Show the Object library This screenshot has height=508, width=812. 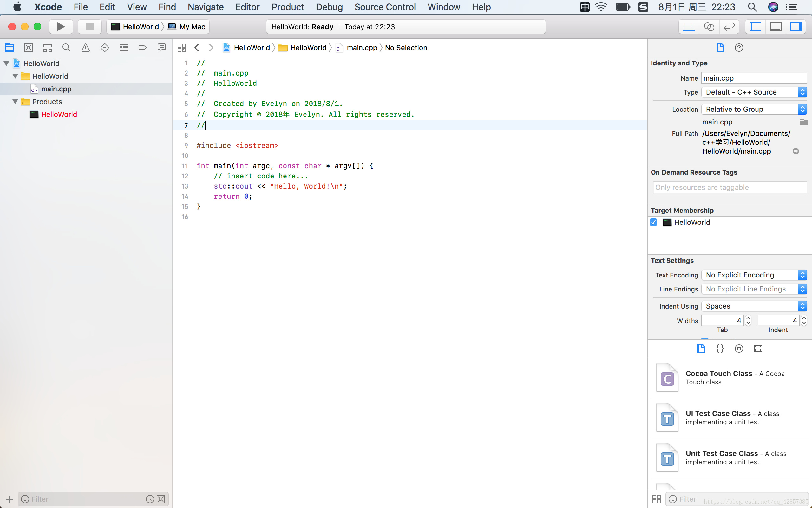pyautogui.click(x=739, y=348)
